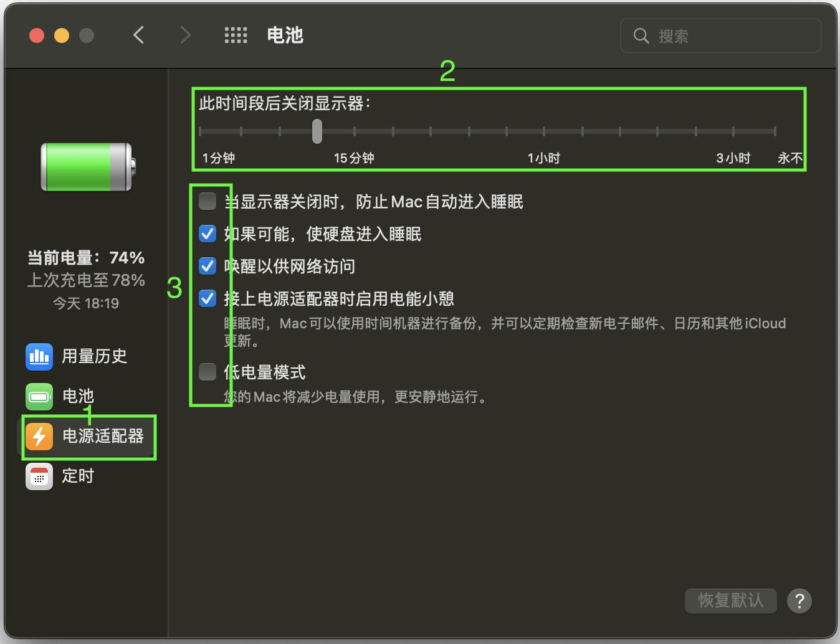Viewport: 840px width, 644px height.
Task: Click the 恢复默认 button
Action: (730, 600)
